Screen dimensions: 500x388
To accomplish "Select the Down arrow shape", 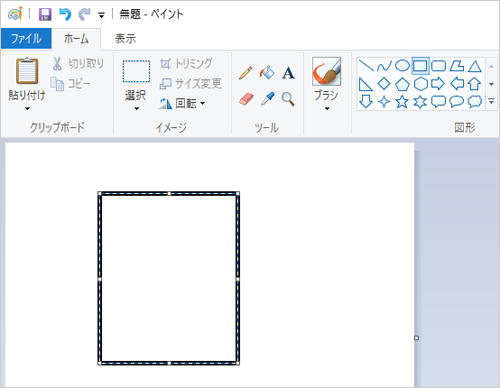I will tap(366, 101).
